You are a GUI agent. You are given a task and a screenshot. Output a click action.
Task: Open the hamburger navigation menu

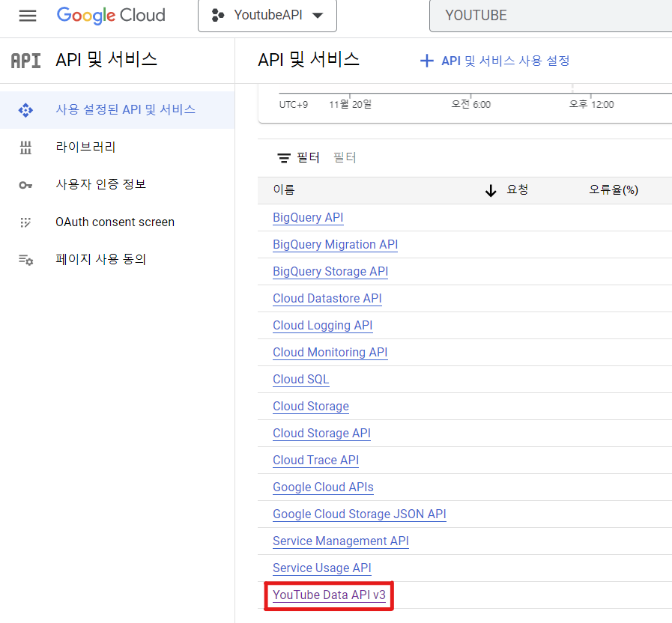pyautogui.click(x=28, y=16)
